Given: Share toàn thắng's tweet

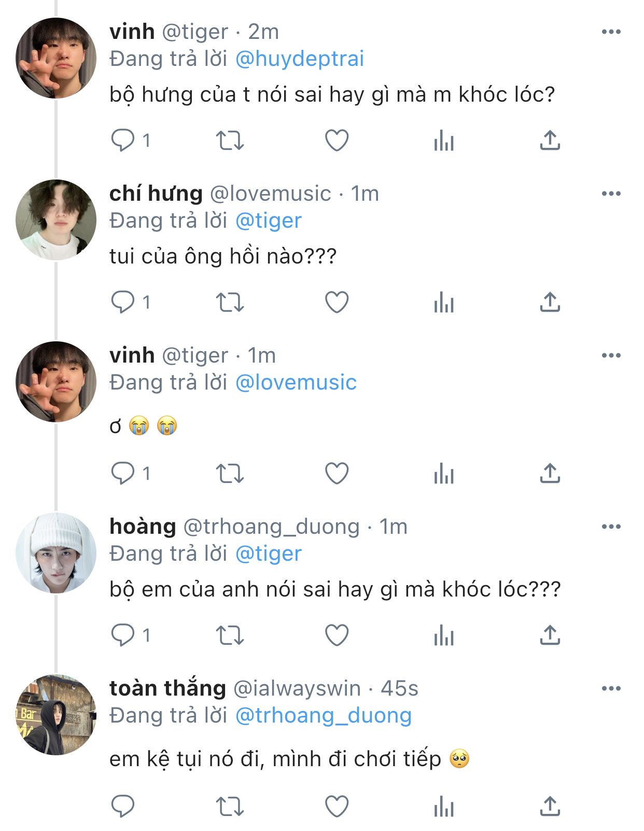Looking at the screenshot, I should [550, 806].
